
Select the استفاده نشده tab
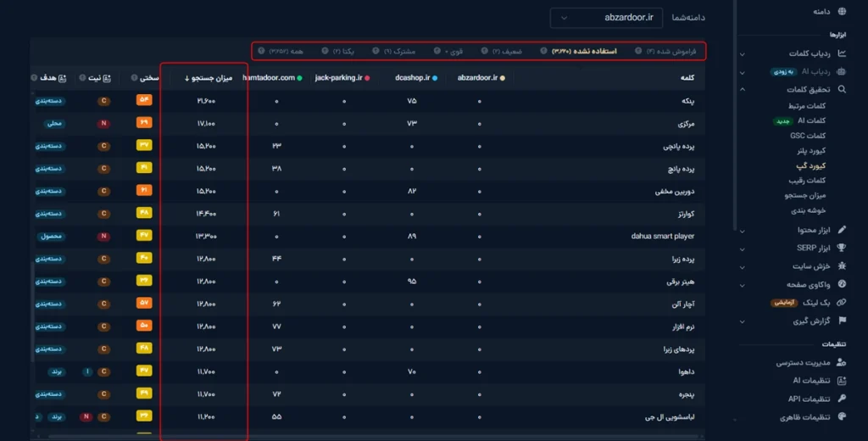(x=584, y=51)
